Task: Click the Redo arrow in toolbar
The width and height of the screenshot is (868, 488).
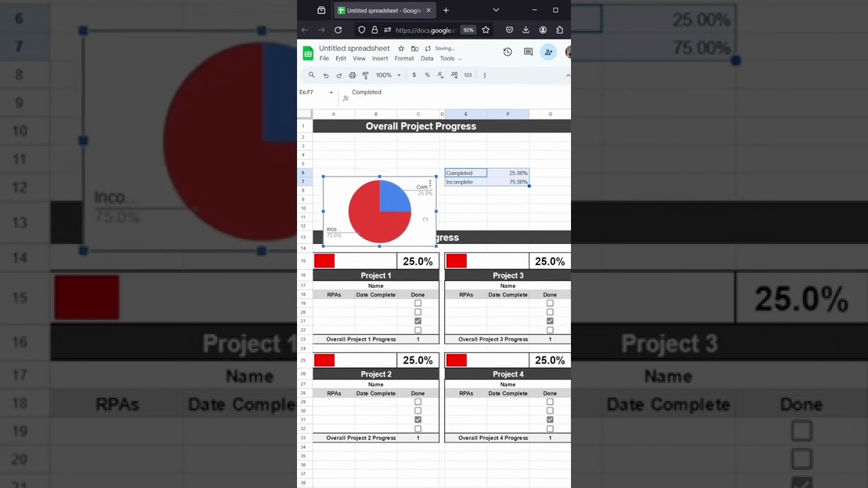Action: pos(339,75)
